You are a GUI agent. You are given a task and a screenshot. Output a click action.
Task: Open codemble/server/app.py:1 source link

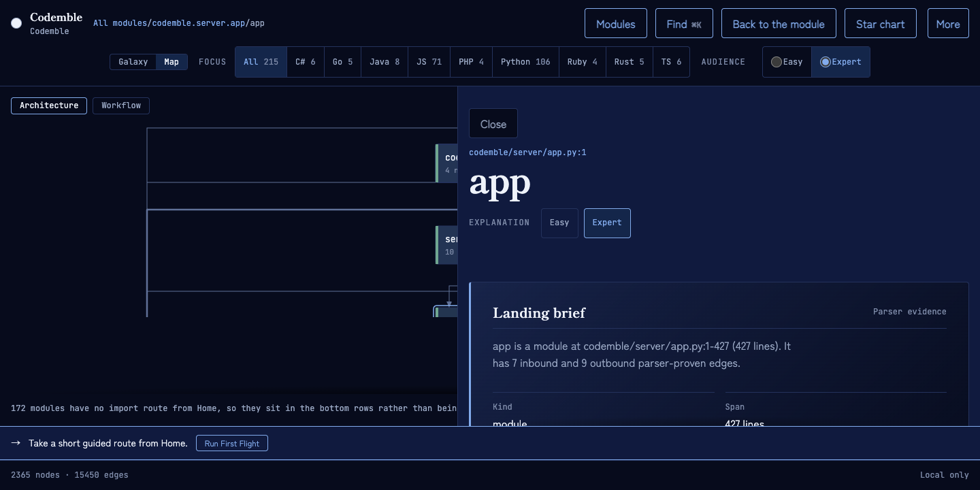point(527,152)
